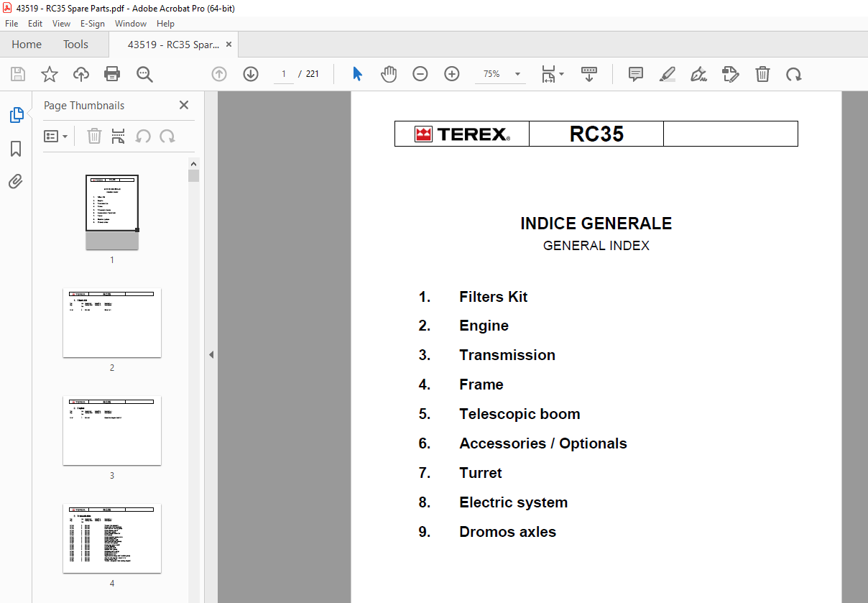
Task: Open the Sign document pen tool
Action: click(698, 74)
